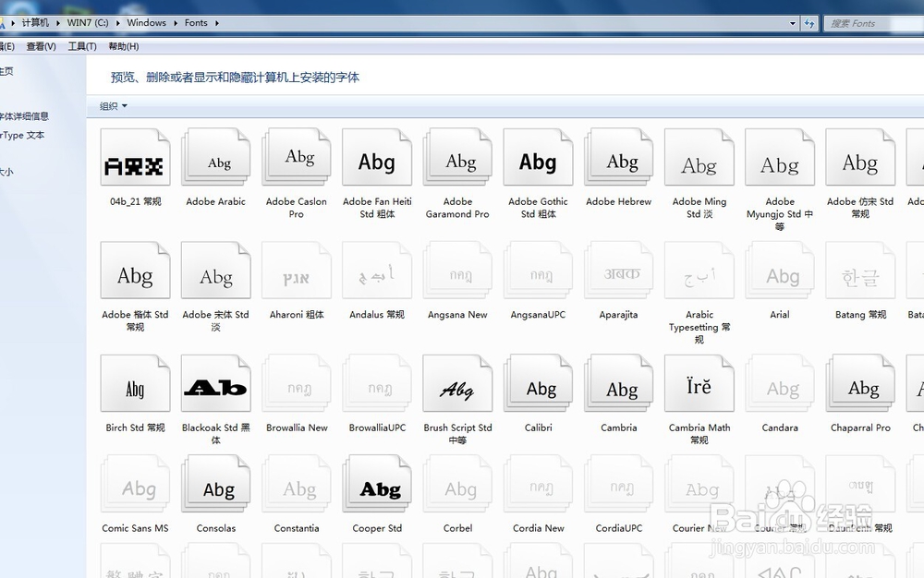Expand the arrow after 计算机 in path
The image size is (924, 578).
click(57, 23)
